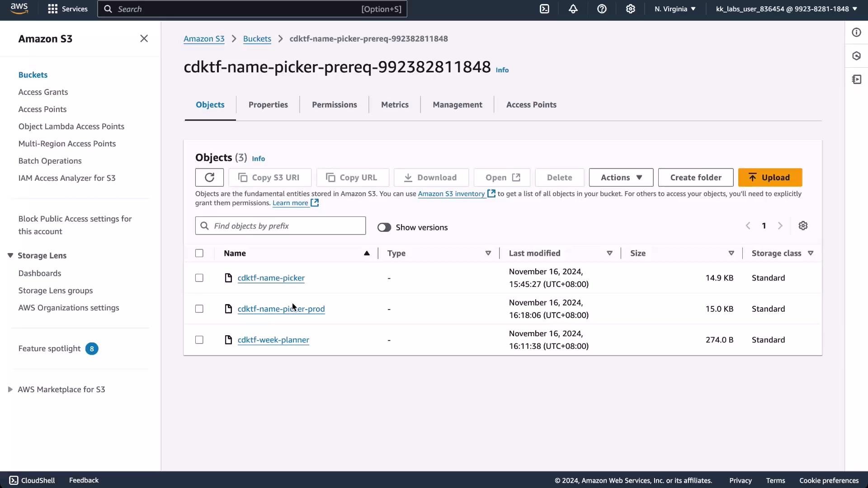Click the file icon for cdktf-week-planner
Viewport: 868px width, 488px height.
[228, 340]
